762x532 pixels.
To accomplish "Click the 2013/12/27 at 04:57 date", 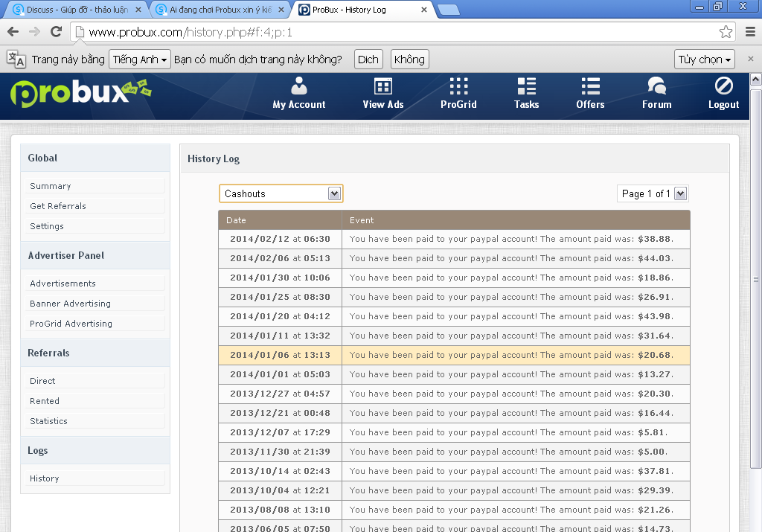I will coord(280,394).
